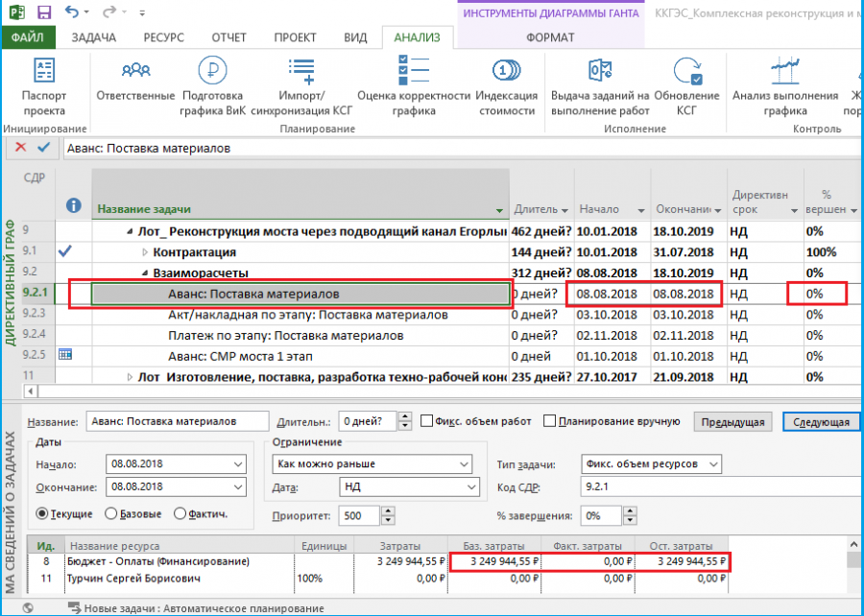Click the Предыдущая button

click(x=732, y=422)
